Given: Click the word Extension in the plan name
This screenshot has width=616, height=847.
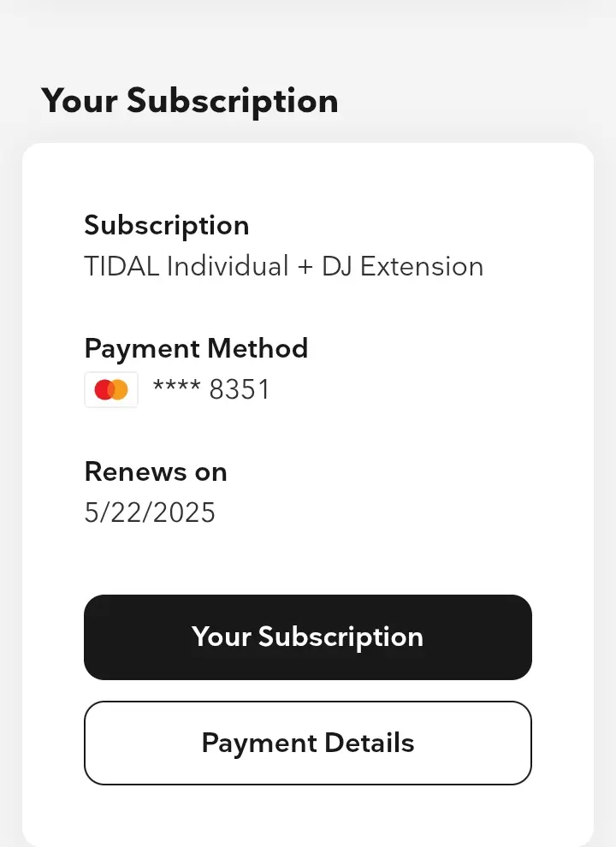Looking at the screenshot, I should pyautogui.click(x=422, y=266).
